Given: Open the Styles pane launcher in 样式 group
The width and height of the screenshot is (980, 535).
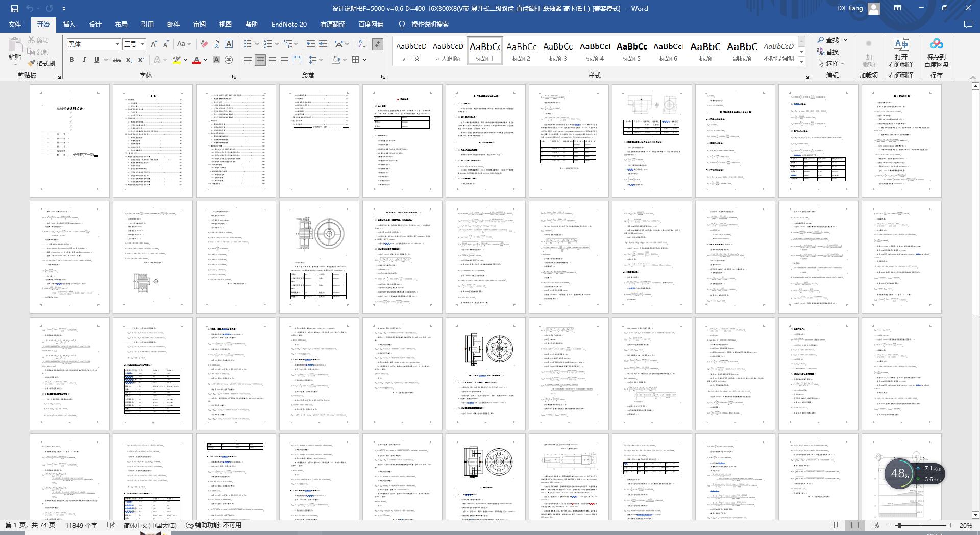Looking at the screenshot, I should (x=807, y=76).
